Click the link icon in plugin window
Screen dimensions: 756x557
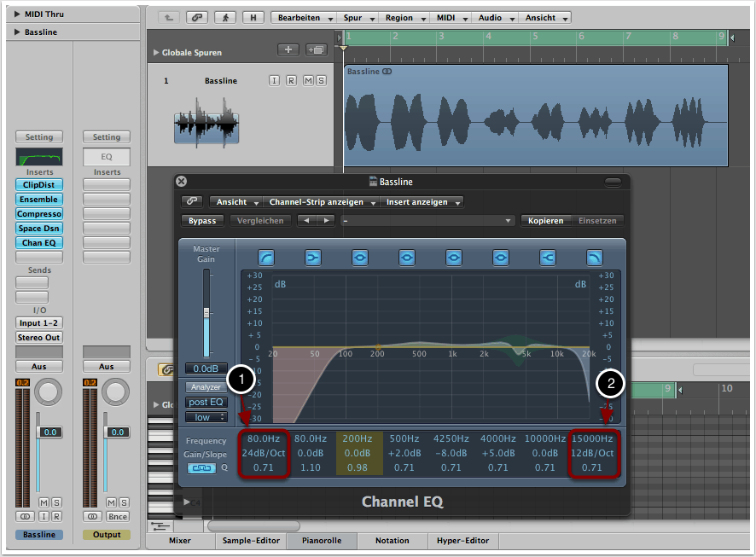pos(190,202)
